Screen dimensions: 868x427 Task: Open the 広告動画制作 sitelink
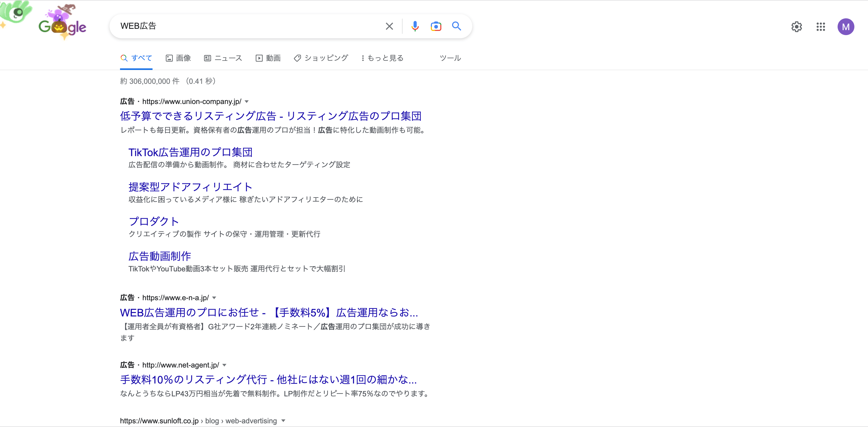click(x=160, y=256)
